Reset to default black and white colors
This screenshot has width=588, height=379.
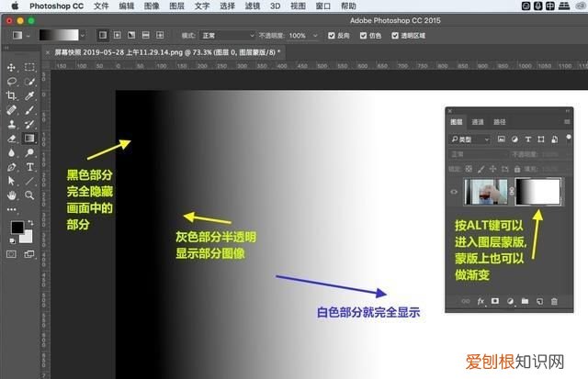pos(12,240)
